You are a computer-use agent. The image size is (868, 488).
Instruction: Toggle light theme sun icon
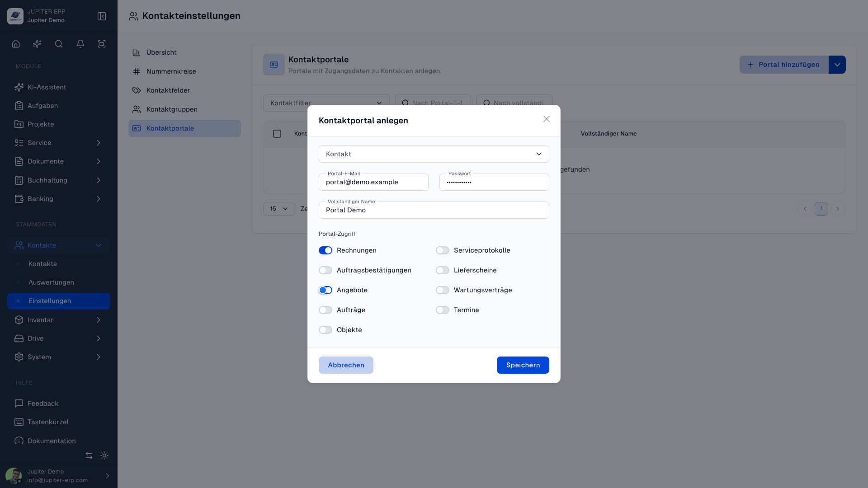[x=104, y=455]
